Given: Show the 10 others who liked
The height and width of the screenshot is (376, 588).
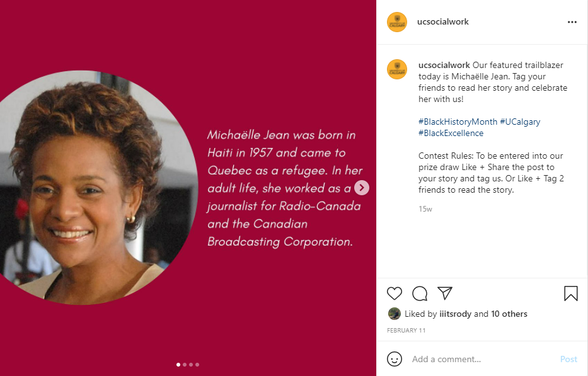Looking at the screenshot, I should click(x=509, y=314).
